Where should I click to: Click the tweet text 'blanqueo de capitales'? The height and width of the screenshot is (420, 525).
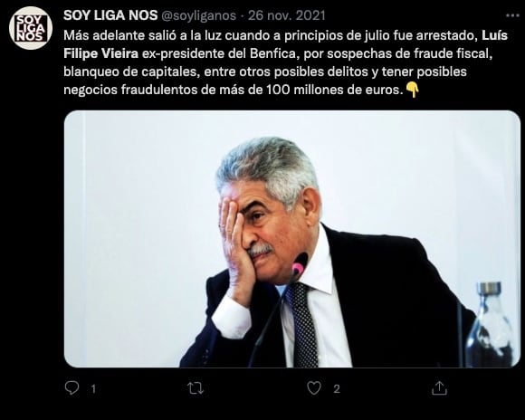click(131, 72)
